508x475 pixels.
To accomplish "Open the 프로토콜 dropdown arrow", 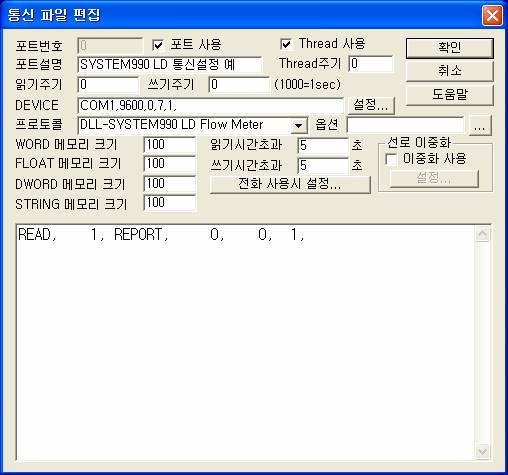I will tap(298, 125).
